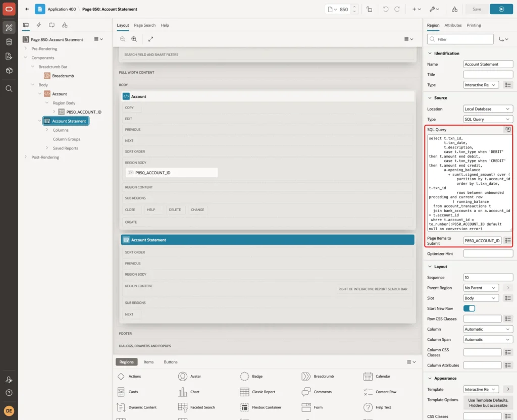Image resolution: width=517 pixels, height=420 pixels.
Task: Open the Administration user icon
Action: point(9,380)
